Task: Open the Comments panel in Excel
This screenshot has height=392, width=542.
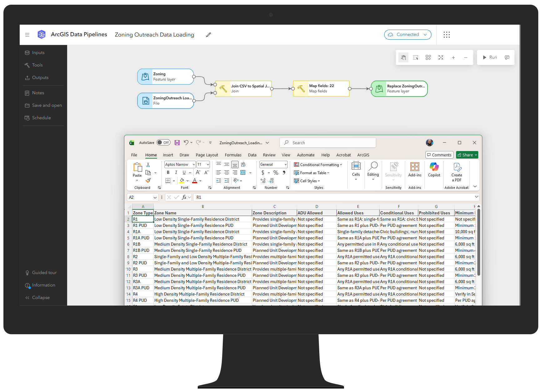Action: click(439, 155)
